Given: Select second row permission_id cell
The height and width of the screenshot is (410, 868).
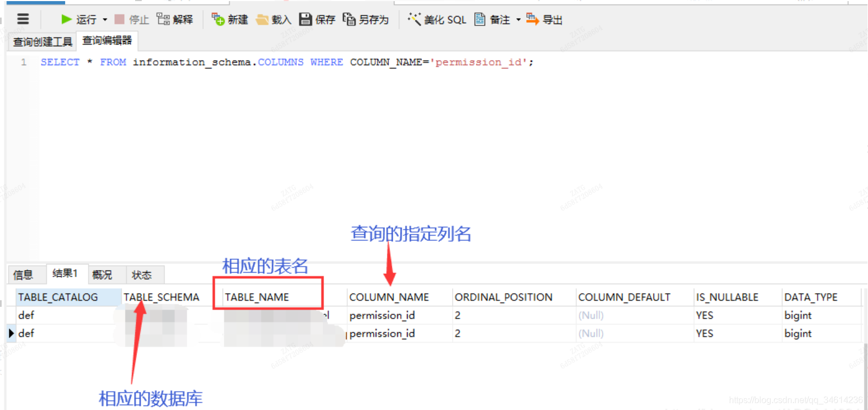Looking at the screenshot, I should pos(399,333).
